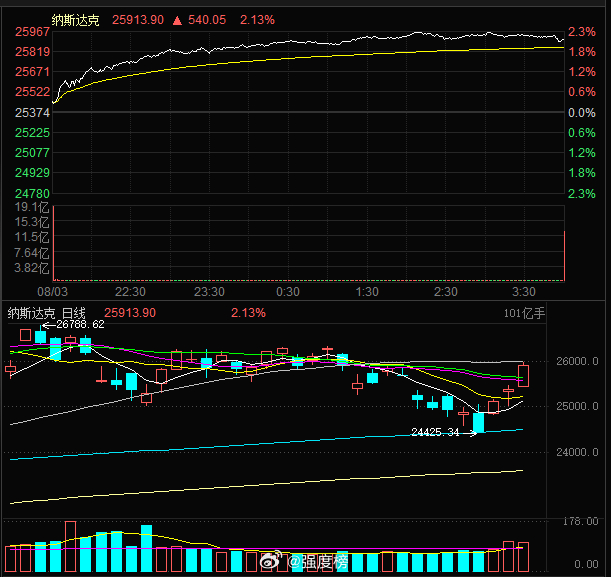This screenshot has width=611, height=577.
Task: Click the 25522 price axis label
Action: click(33, 92)
